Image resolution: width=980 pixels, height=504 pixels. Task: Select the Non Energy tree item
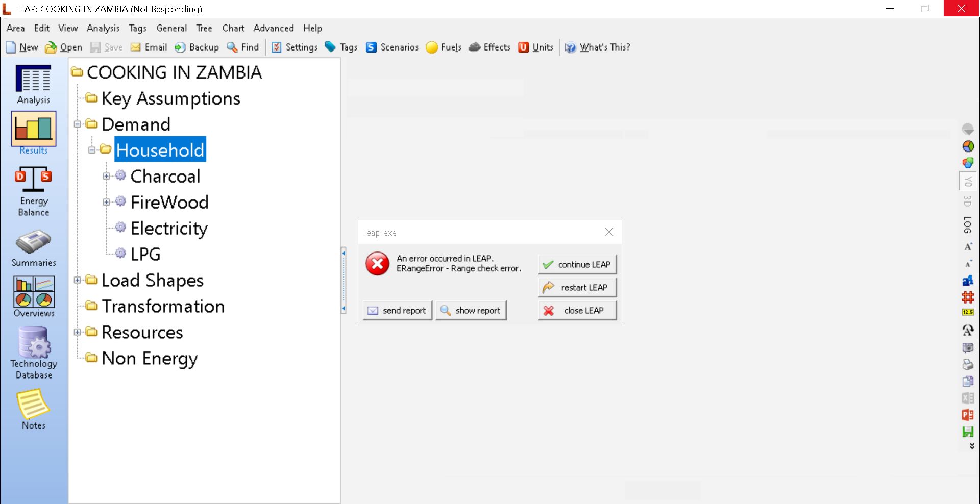tap(150, 358)
